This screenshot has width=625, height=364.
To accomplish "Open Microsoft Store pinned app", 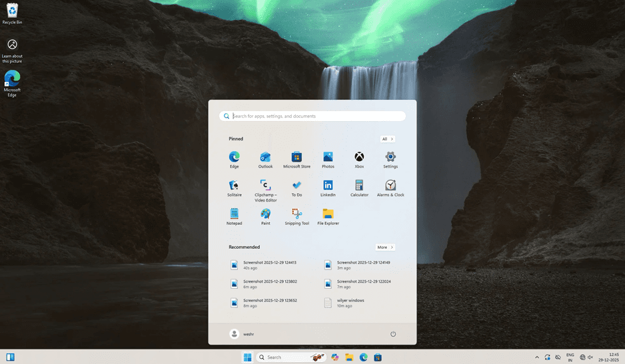I will (297, 160).
